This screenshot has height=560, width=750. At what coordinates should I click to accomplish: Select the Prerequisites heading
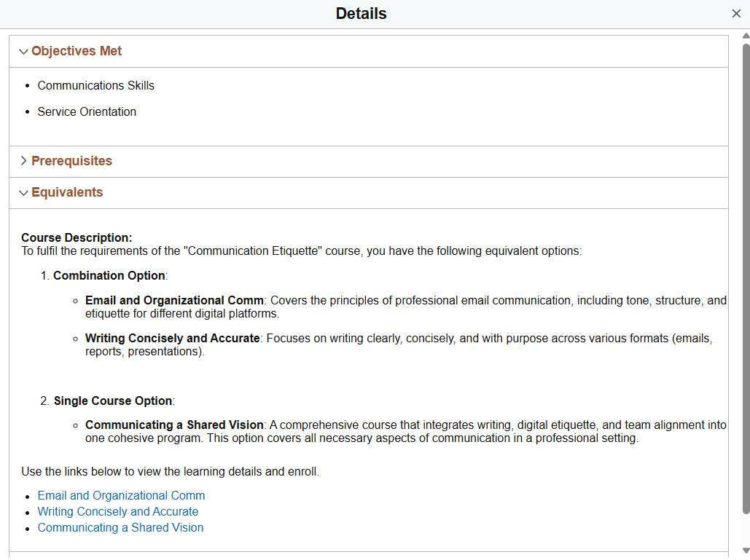click(71, 161)
